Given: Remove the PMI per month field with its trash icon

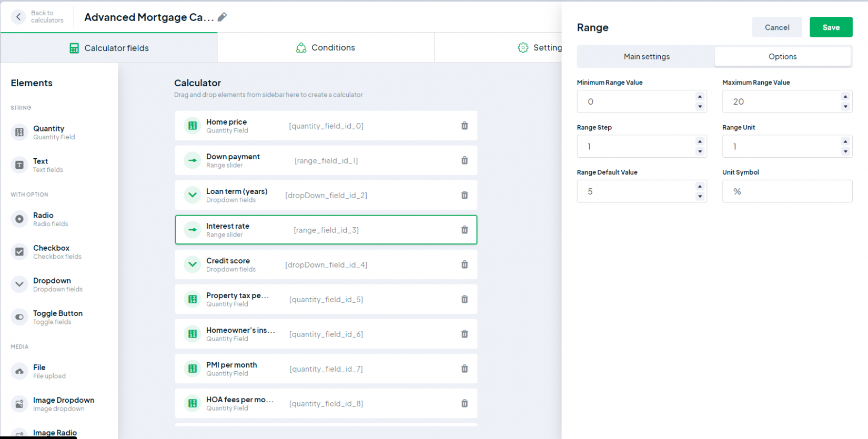Looking at the screenshot, I should (465, 369).
